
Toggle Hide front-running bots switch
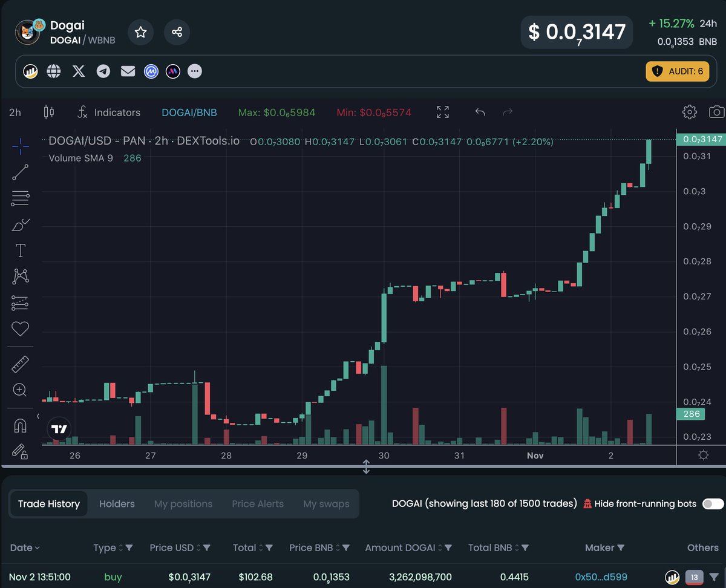(x=713, y=504)
